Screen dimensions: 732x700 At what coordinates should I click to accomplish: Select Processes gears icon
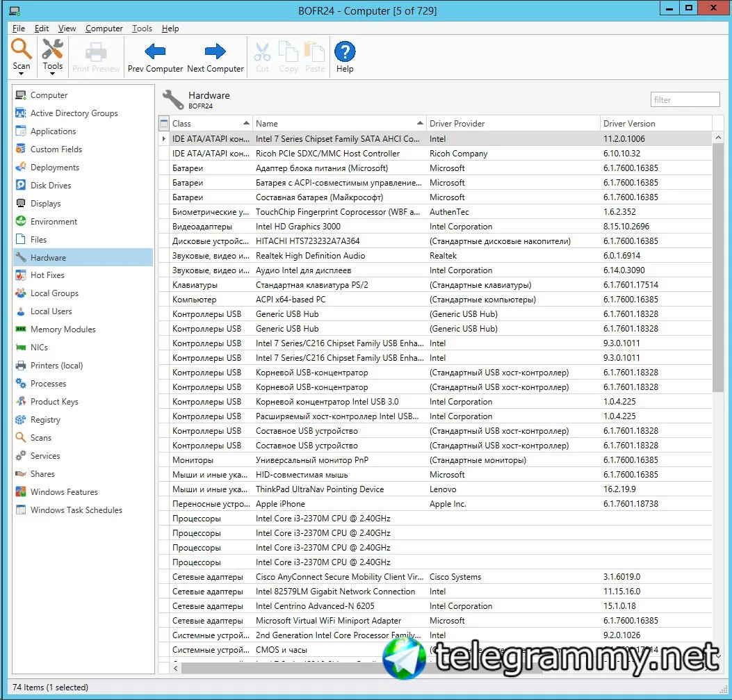pos(21,384)
